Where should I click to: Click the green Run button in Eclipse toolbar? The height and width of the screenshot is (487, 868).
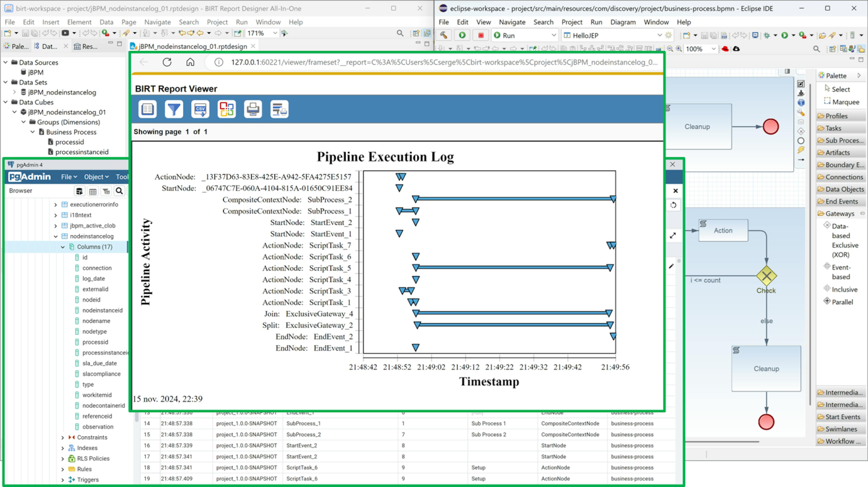pos(462,35)
